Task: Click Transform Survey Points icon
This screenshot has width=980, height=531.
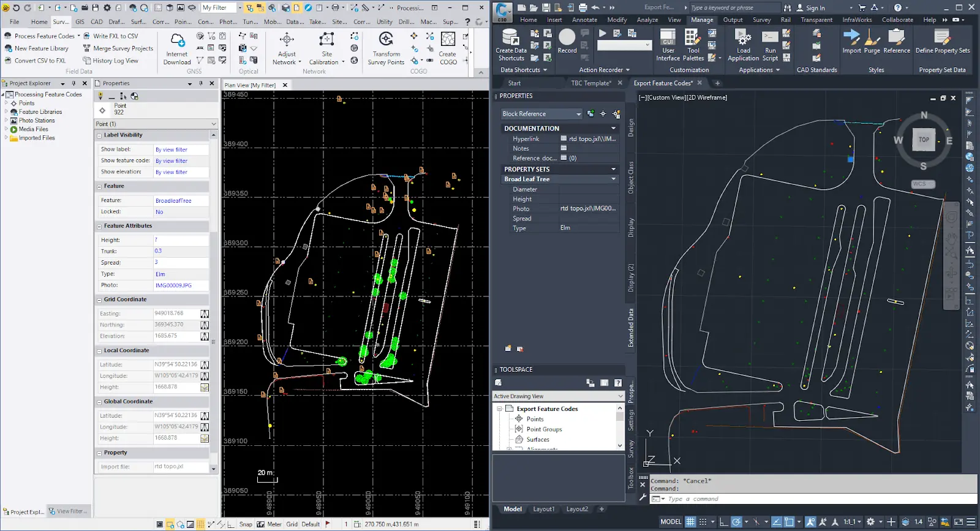Action: tap(386, 42)
